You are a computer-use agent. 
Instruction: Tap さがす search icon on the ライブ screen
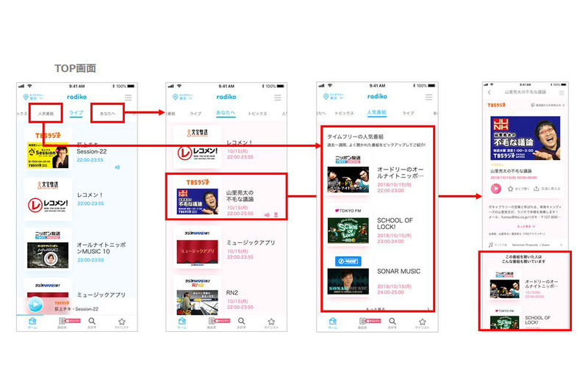92,323
